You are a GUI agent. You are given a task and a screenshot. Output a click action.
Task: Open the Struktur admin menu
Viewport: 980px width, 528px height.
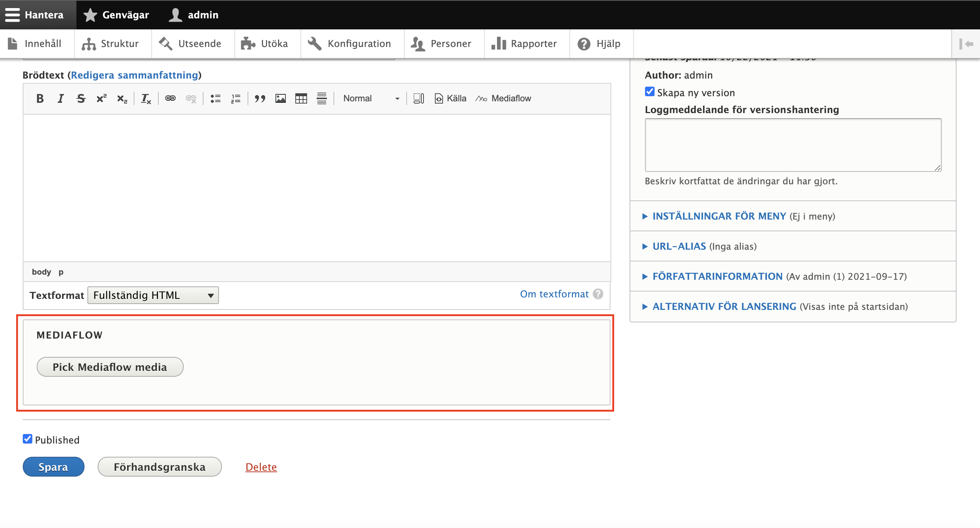[x=110, y=44]
